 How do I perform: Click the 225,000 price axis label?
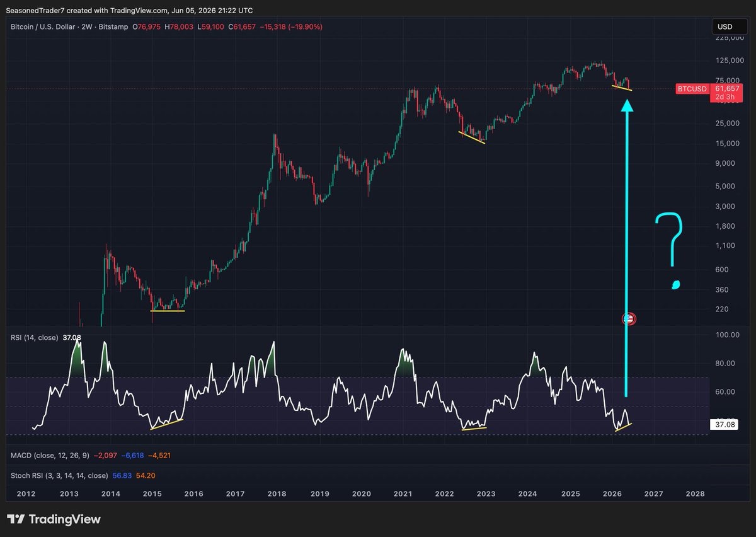[731, 37]
